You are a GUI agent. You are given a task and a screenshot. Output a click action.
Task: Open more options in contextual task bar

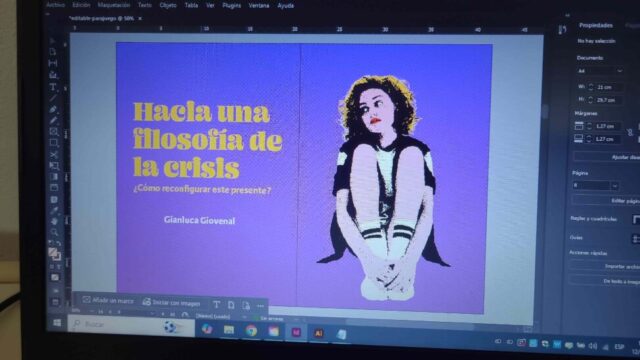point(260,306)
